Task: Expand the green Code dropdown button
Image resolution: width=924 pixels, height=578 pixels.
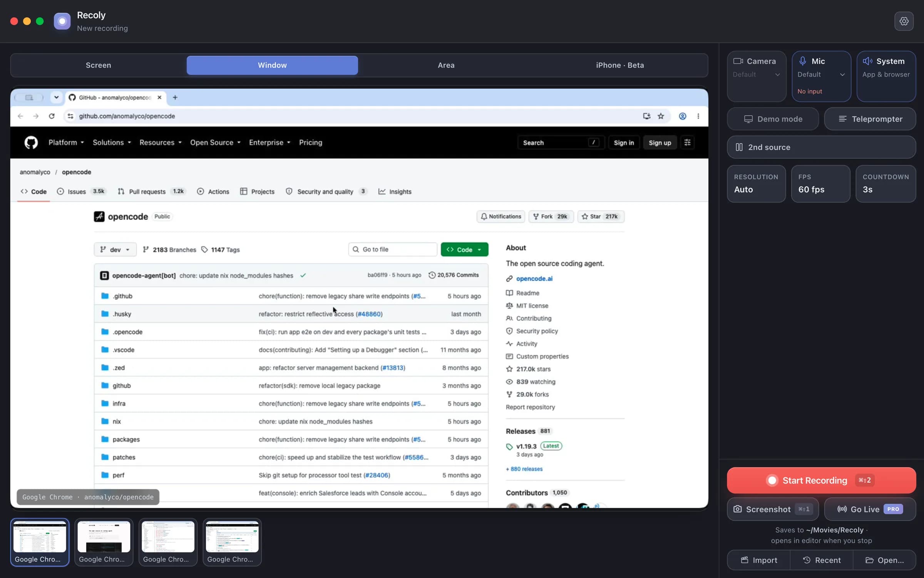Action: tap(464, 250)
